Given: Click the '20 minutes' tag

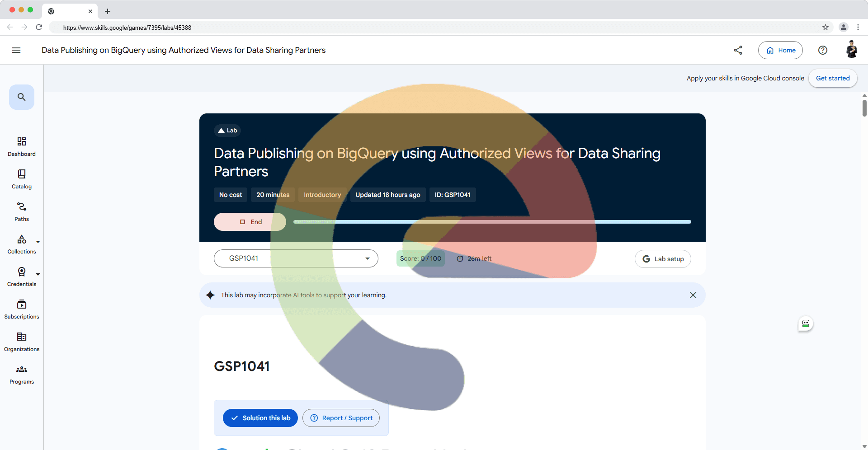Looking at the screenshot, I should tap(273, 195).
